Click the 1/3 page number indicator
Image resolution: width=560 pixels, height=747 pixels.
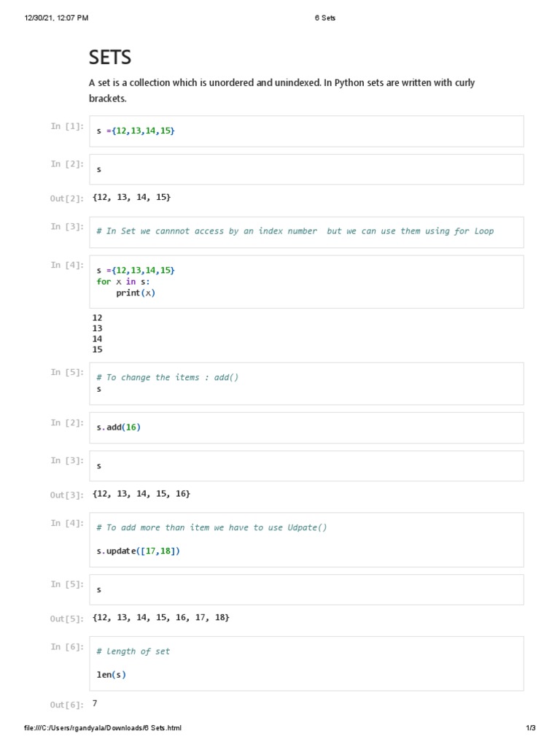[531, 729]
